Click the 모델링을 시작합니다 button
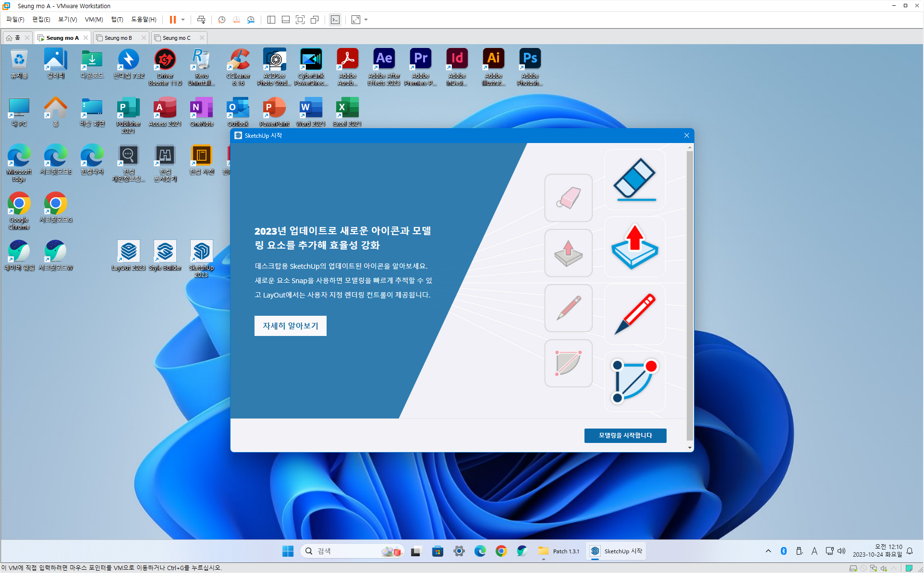This screenshot has width=924, height=573. (x=625, y=435)
